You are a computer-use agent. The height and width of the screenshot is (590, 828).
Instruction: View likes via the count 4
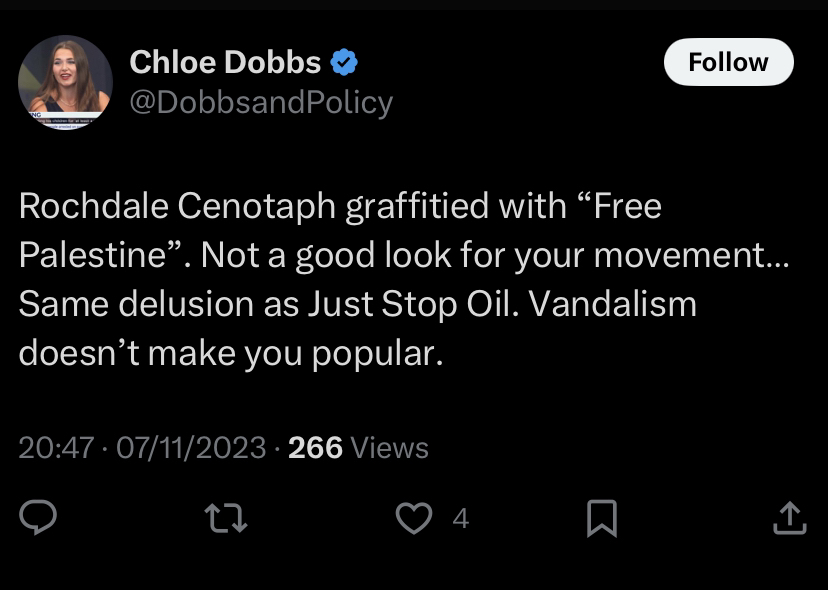[x=460, y=518]
